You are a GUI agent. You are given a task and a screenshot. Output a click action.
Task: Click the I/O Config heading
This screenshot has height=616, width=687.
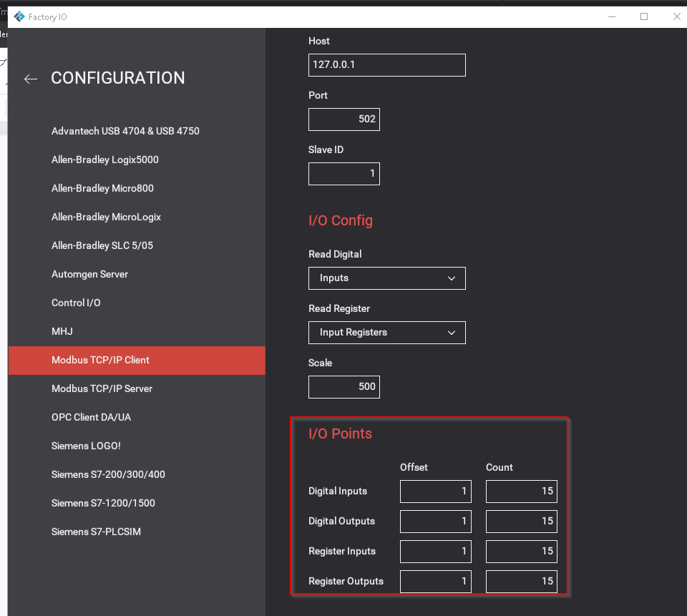pyautogui.click(x=341, y=220)
